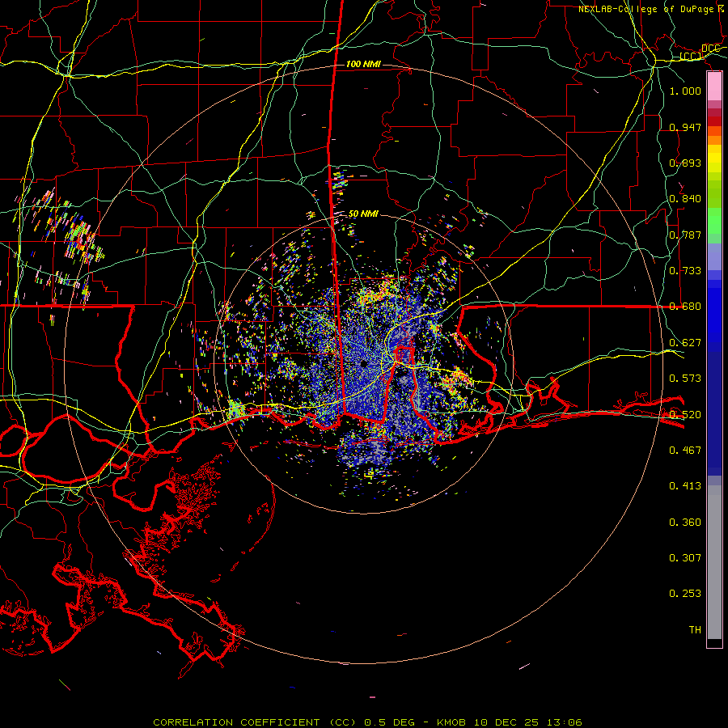Pick the pink segment at the color bar top
Screen dimensions: 728x728
714,87
